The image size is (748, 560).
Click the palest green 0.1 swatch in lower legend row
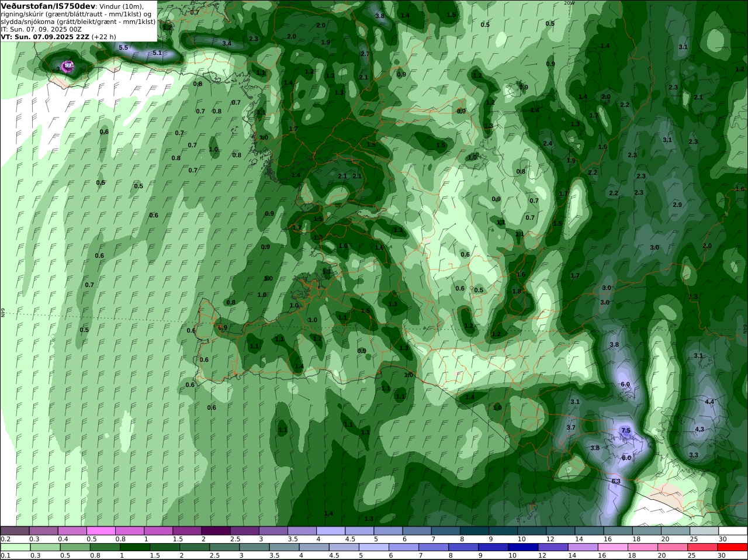click(x=15, y=547)
